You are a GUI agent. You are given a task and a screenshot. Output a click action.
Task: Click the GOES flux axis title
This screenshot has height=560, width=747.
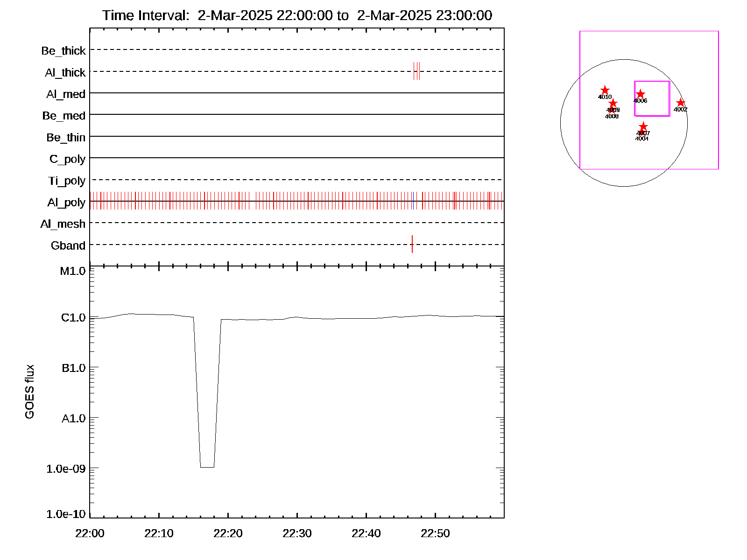point(29,392)
